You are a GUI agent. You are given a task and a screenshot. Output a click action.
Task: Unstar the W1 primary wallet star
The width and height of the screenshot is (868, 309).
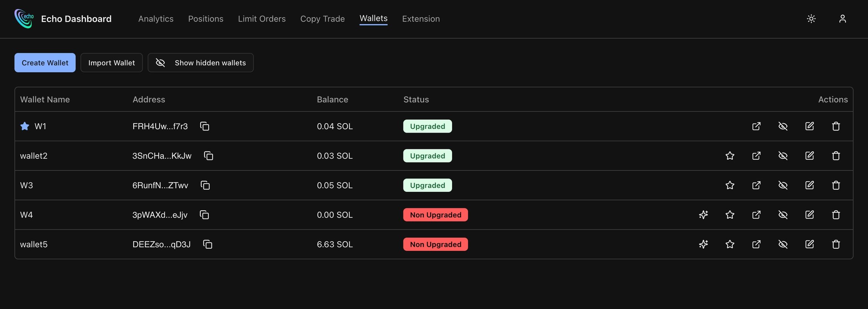click(25, 126)
